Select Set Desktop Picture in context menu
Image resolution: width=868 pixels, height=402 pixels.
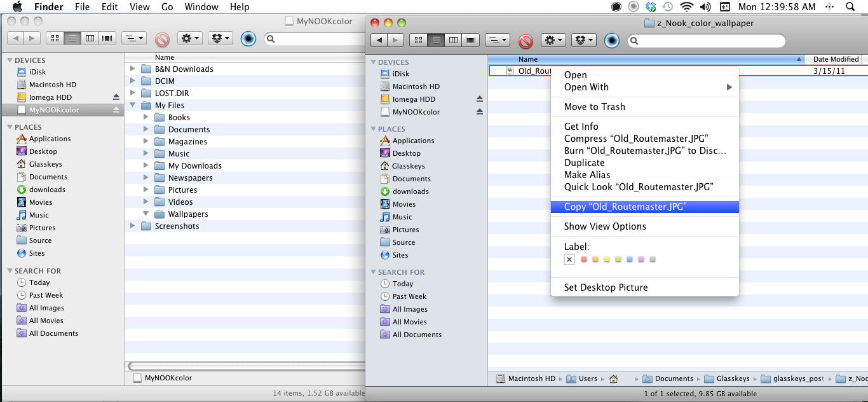[x=606, y=288]
